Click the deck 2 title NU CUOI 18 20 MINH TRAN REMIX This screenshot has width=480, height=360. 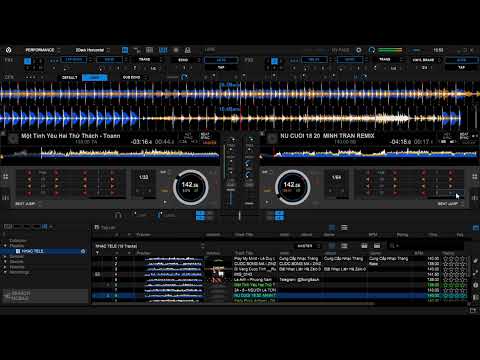pos(327,136)
